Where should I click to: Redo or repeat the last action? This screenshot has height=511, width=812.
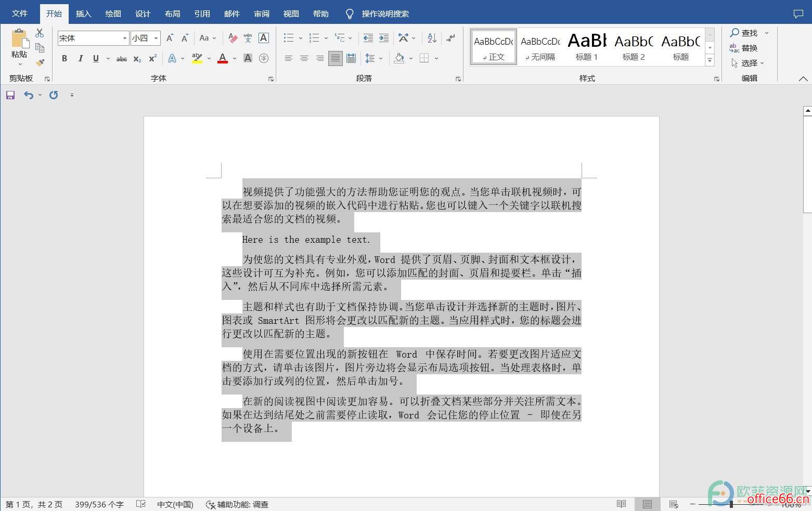pyautogui.click(x=54, y=95)
